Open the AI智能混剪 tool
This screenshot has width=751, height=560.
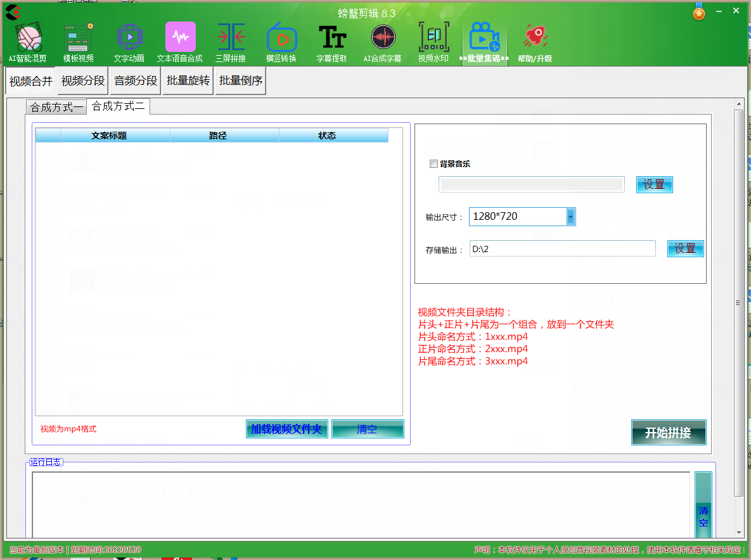[28, 41]
